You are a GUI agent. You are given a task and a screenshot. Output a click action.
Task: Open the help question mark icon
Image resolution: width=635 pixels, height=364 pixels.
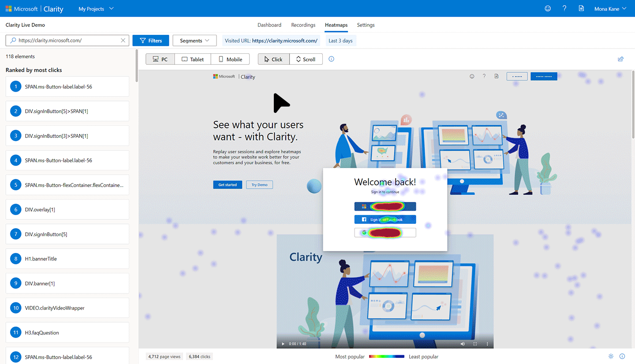click(x=564, y=8)
